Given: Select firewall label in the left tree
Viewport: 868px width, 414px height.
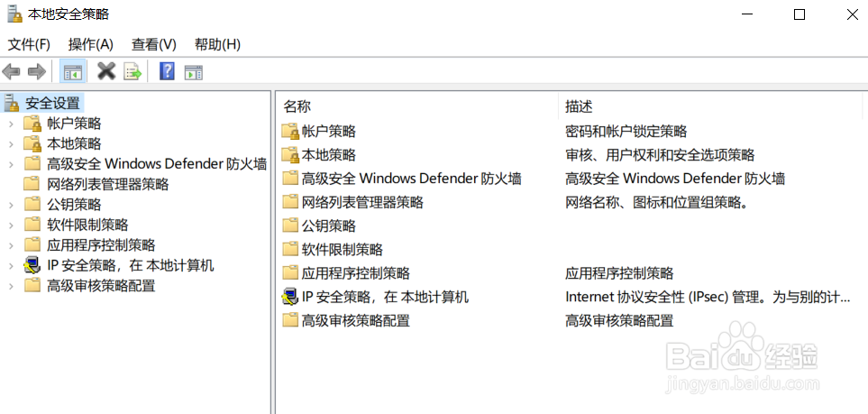Looking at the screenshot, I should point(157,164).
